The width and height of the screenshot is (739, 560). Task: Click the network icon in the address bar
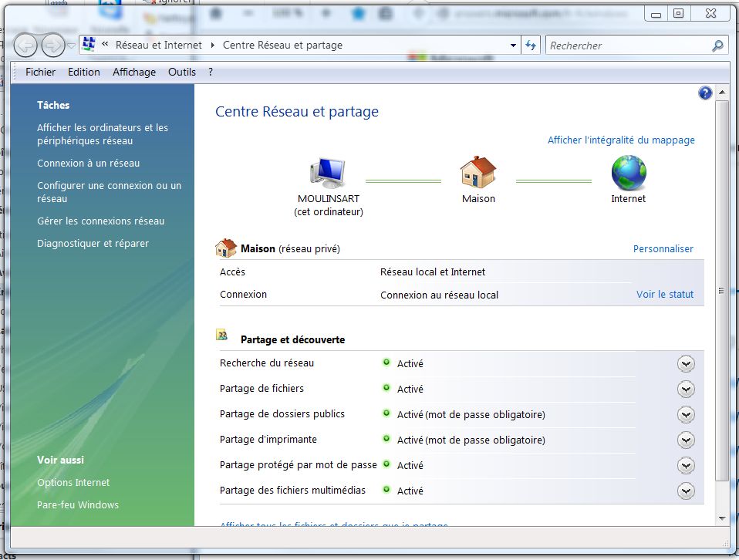point(87,44)
